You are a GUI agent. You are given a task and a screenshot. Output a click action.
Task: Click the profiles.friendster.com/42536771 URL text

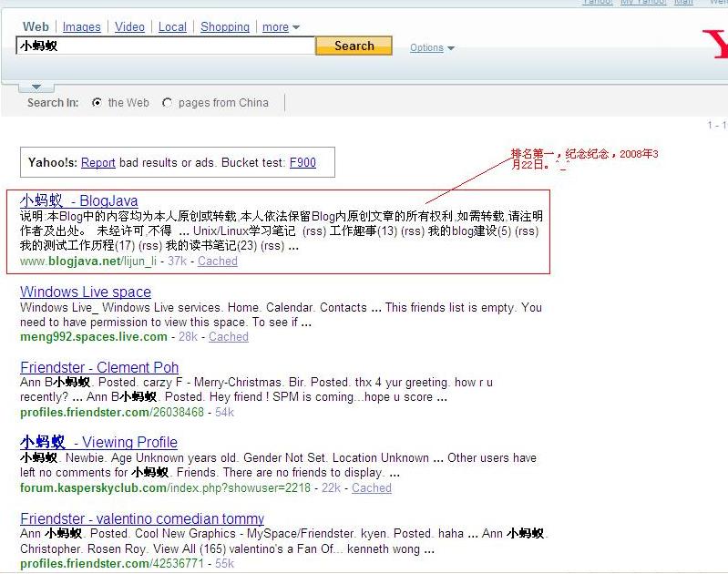tap(112, 564)
